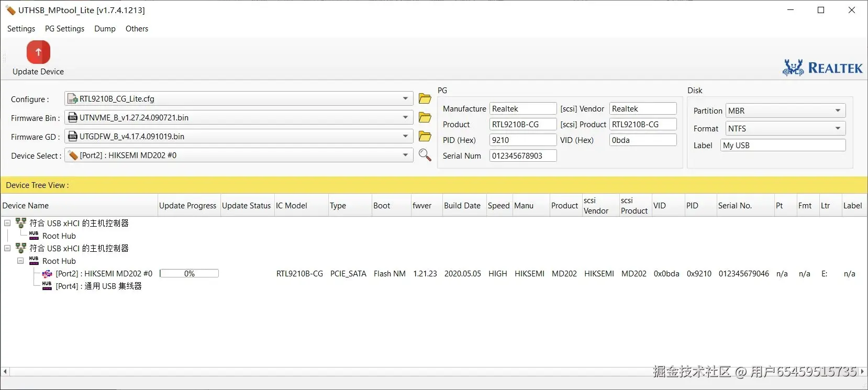Click the second xHCI host controller icon
Screen dimensions: 868x390
[21, 248]
